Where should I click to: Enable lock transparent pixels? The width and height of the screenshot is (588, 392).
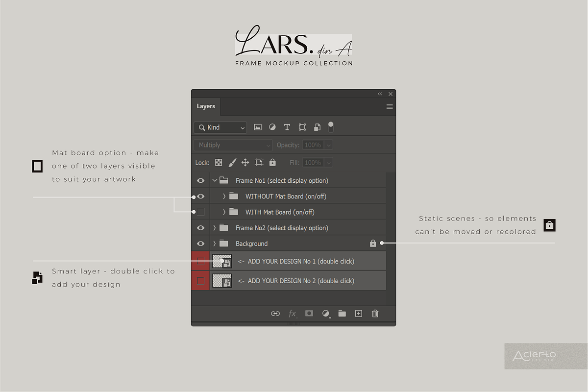pos(218,162)
